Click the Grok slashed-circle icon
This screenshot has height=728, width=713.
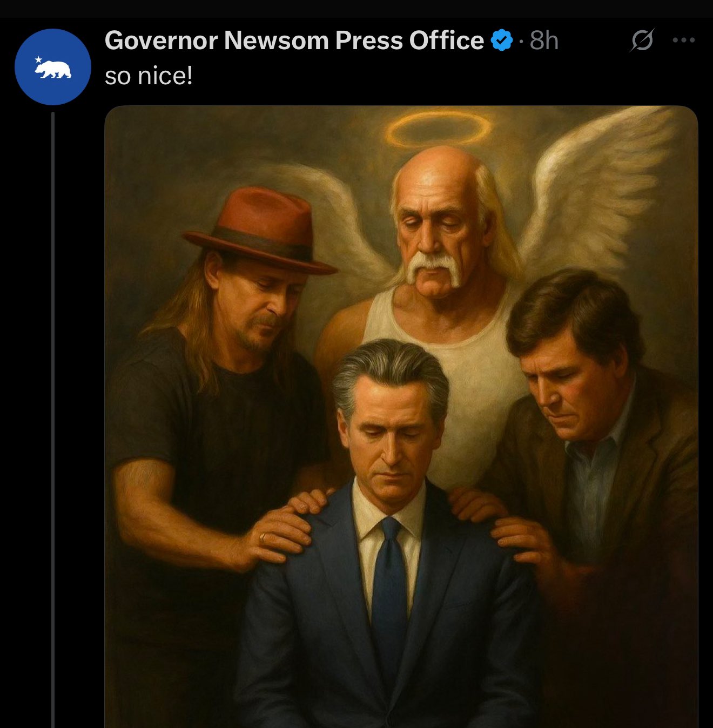click(x=641, y=40)
